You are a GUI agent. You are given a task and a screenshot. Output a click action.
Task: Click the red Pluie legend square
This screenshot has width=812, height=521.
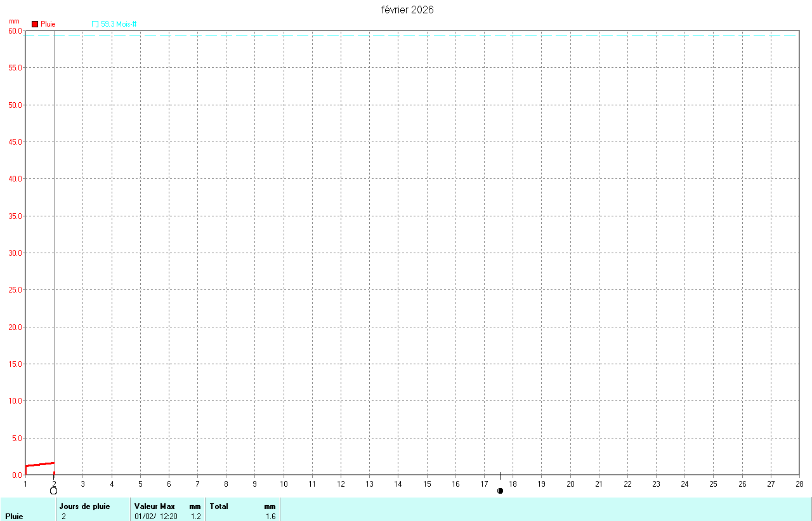pos(35,24)
